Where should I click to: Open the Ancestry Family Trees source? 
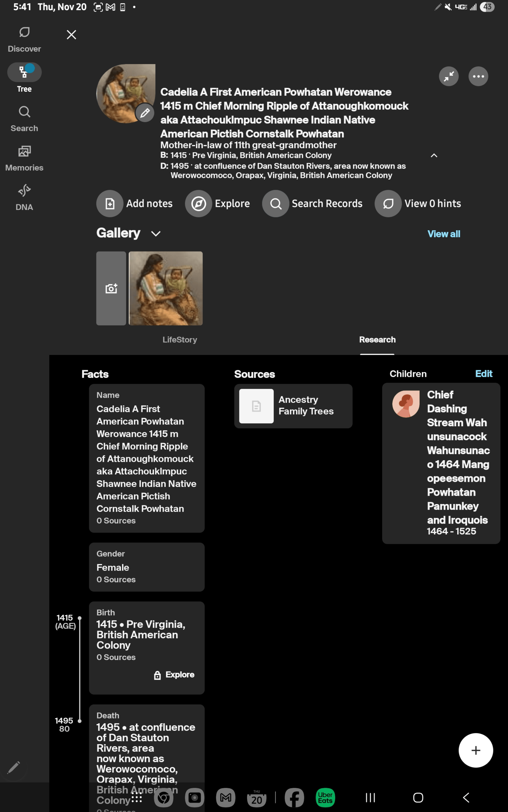tap(293, 406)
